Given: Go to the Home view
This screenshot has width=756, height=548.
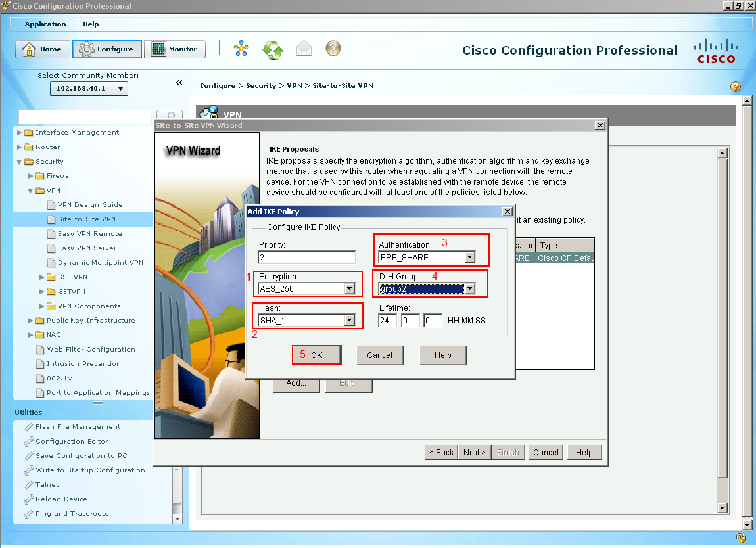Looking at the screenshot, I should (43, 49).
